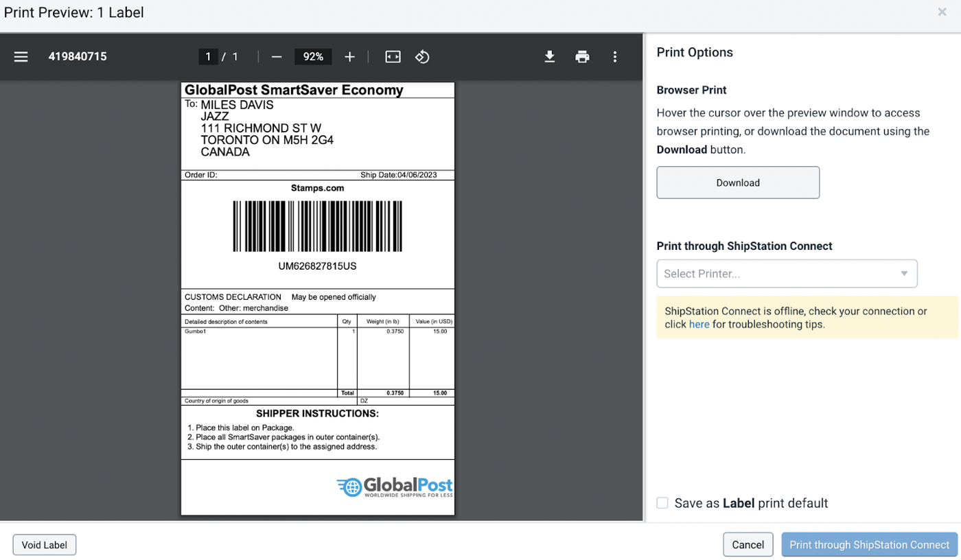Click the TORONTO ON M5H 2G4 line

(267, 140)
